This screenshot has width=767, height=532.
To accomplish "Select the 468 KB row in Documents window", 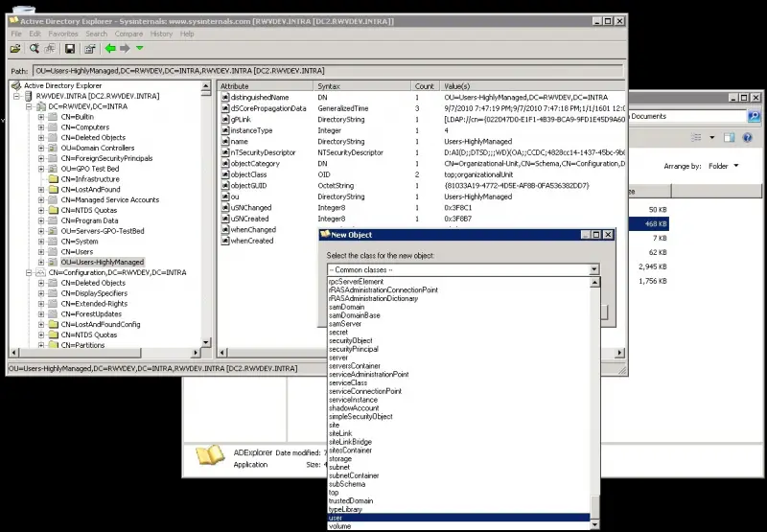I will (649, 224).
